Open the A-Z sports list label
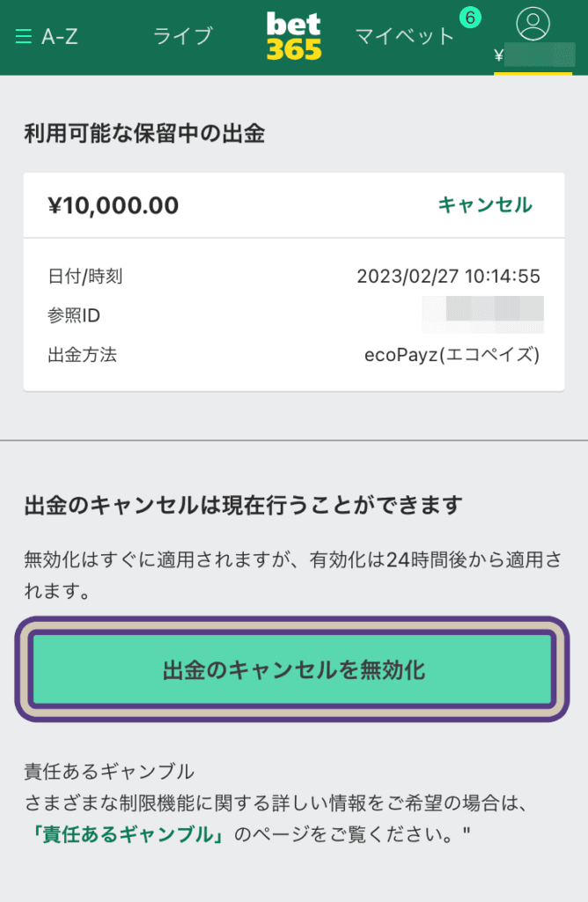The height and width of the screenshot is (902, 588). 59,37
